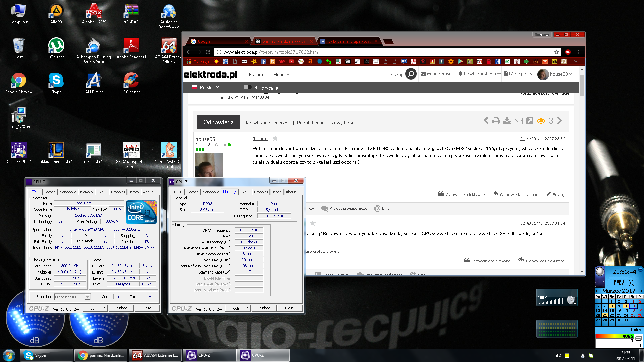Click the email envelope icon in topic toolbar
This screenshot has height=362, width=644.
tap(519, 121)
